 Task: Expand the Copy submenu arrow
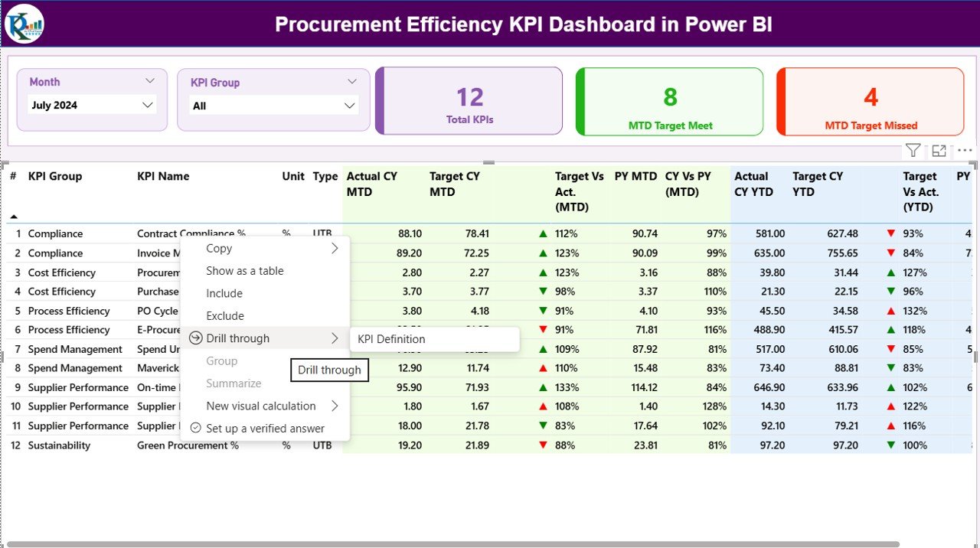click(x=335, y=249)
